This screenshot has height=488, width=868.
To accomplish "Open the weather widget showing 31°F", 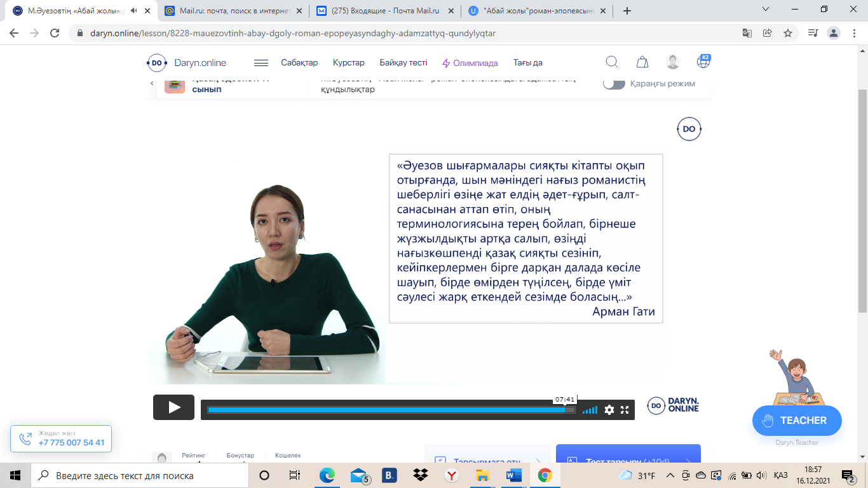I will pos(637,475).
